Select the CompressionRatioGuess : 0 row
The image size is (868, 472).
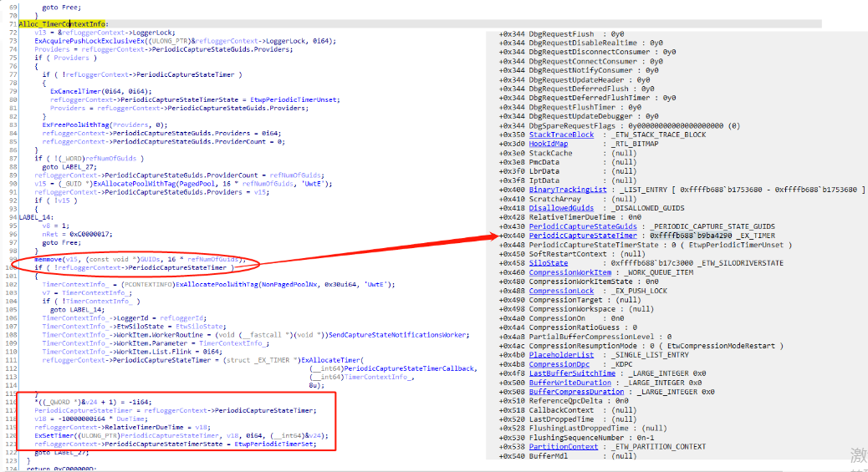coord(568,327)
